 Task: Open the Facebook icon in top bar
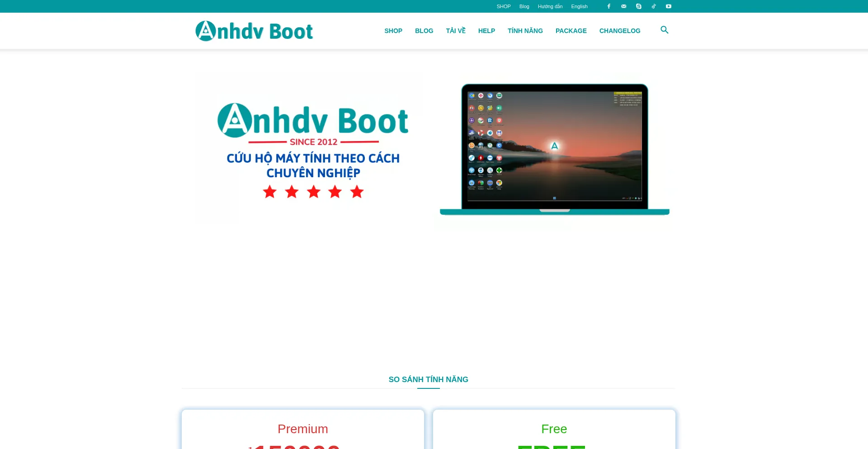(x=609, y=6)
